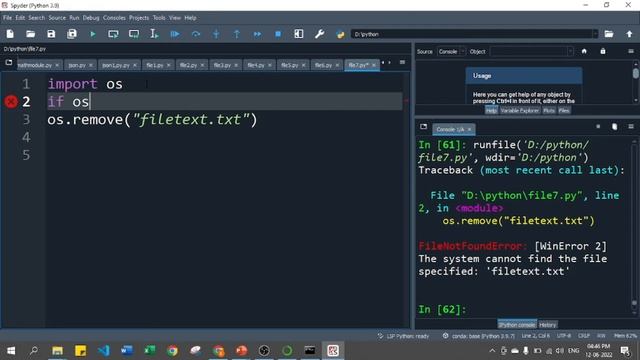Open the editor options hamburger menu
The height and width of the screenshot is (360, 640).
[x=402, y=62]
